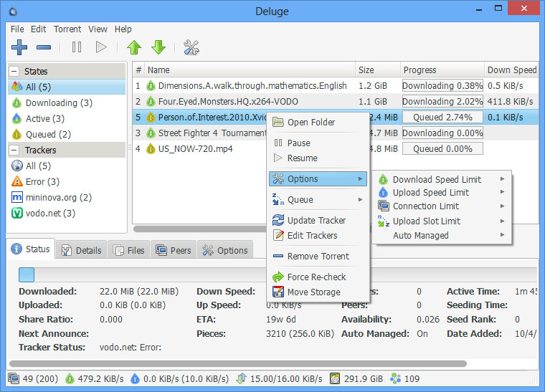
Task: Select the Status tab
Action: (x=31, y=249)
